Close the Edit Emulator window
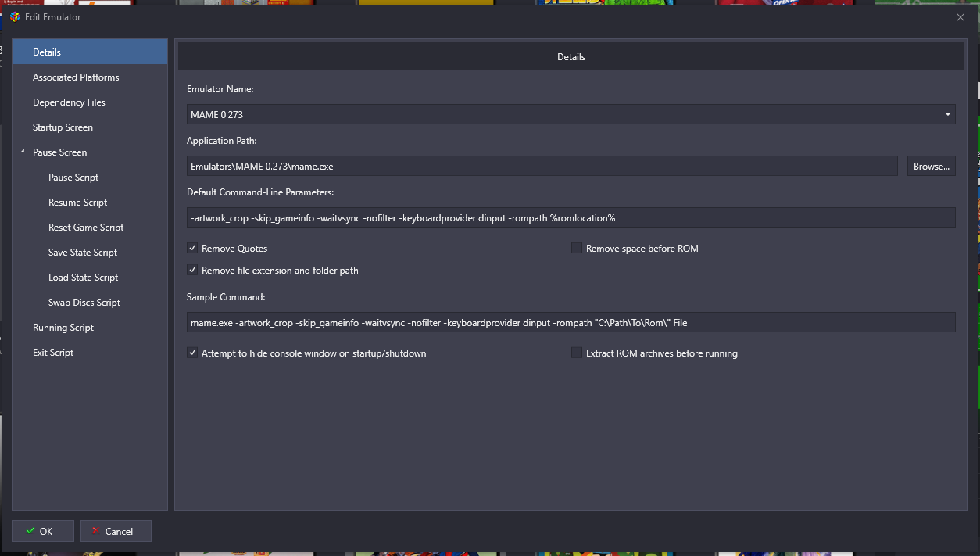 pyautogui.click(x=960, y=17)
